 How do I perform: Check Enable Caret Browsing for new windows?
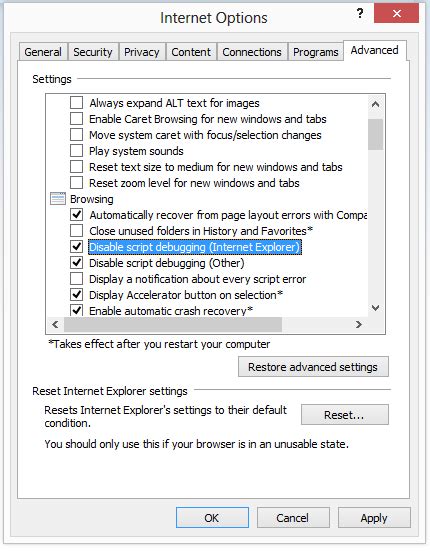pyautogui.click(x=77, y=119)
